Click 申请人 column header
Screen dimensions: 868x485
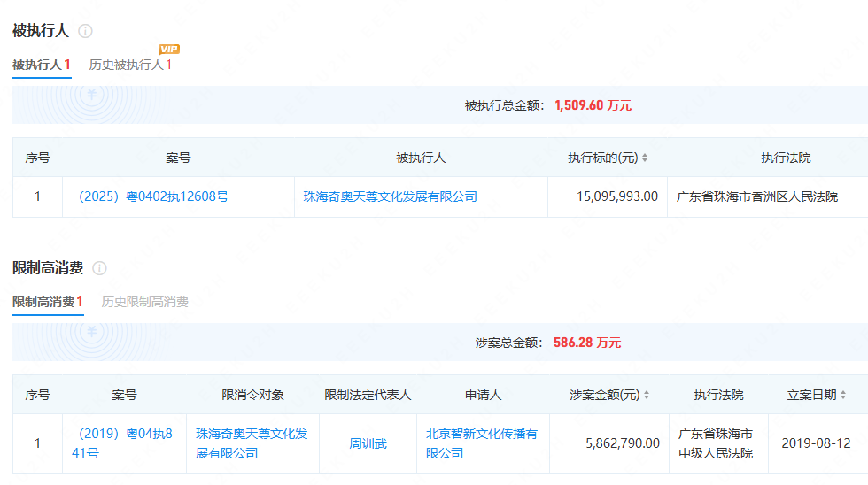point(483,395)
